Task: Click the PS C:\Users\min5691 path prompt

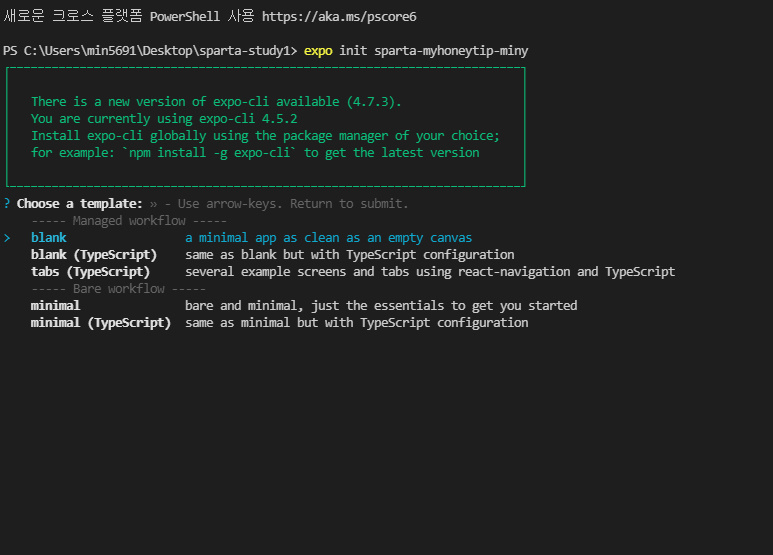Action: tap(150, 51)
